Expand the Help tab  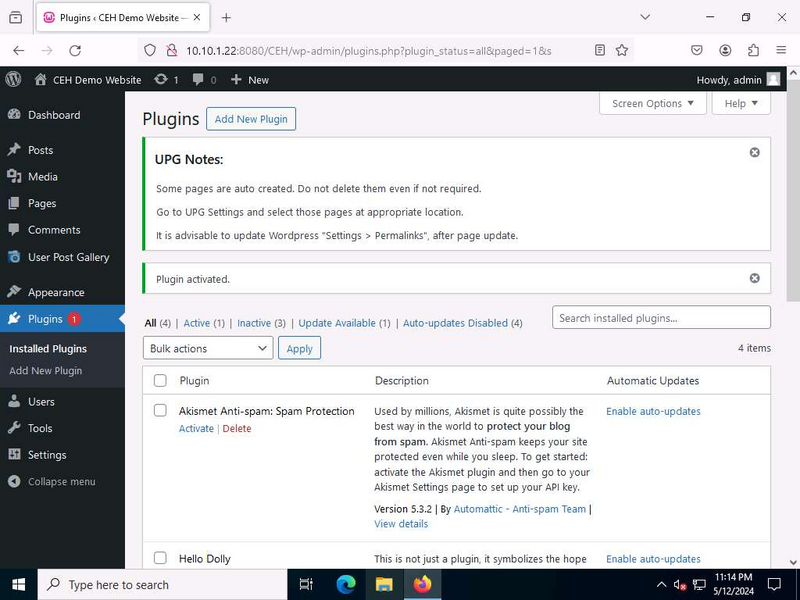pos(741,104)
